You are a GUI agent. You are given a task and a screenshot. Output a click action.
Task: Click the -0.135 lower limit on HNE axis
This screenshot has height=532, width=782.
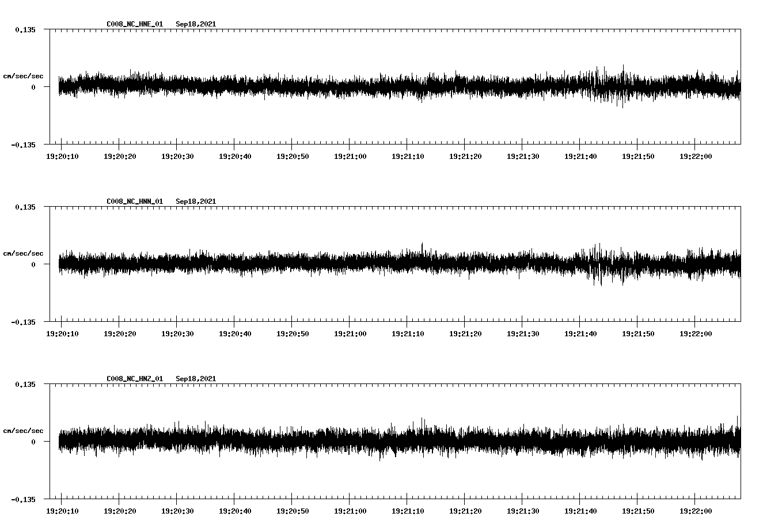pos(23,145)
